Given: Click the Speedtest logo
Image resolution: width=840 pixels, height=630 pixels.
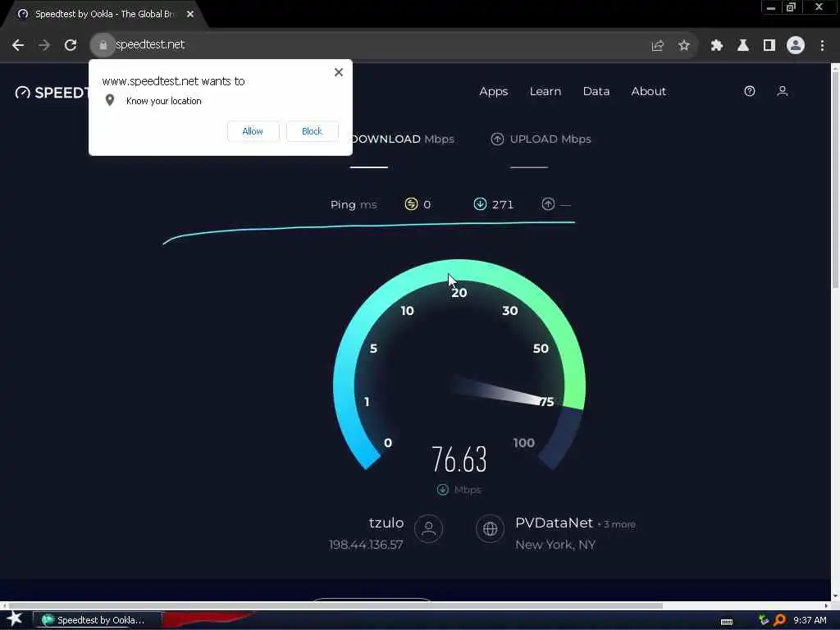Looking at the screenshot, I should (x=52, y=92).
